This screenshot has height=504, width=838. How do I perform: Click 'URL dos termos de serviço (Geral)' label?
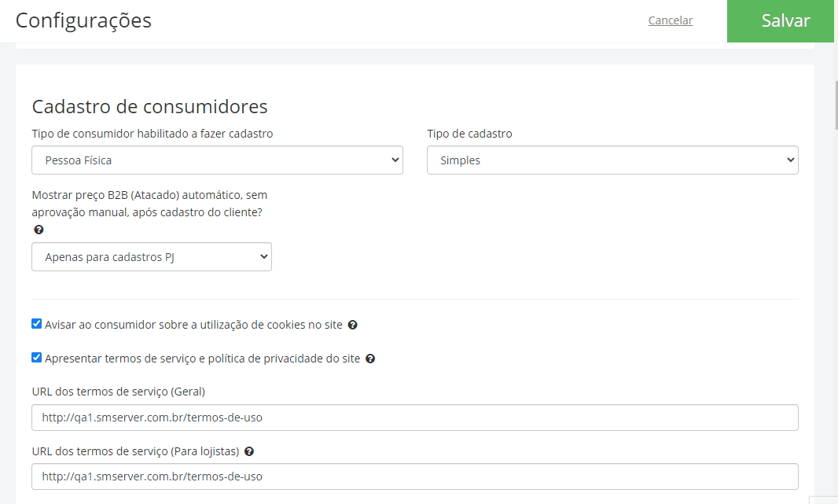(x=118, y=392)
